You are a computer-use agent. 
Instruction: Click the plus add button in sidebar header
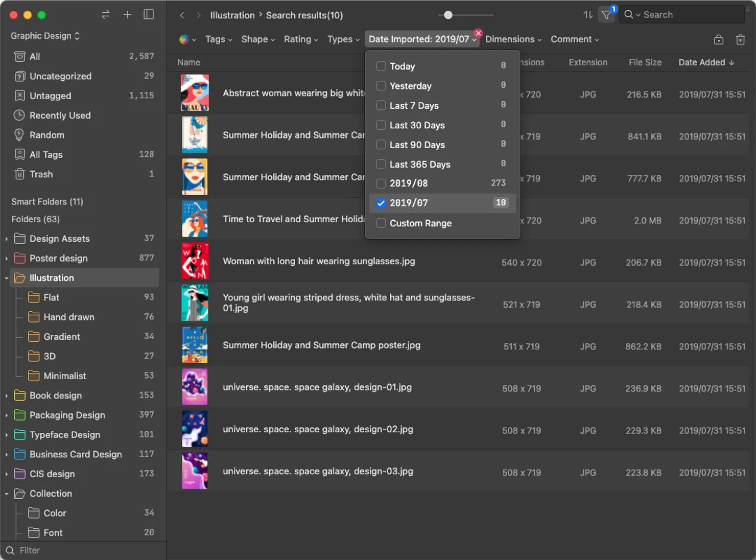tap(127, 15)
